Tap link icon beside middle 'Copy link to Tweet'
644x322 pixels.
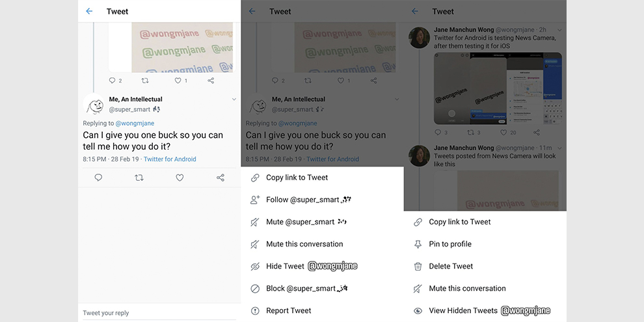[255, 178]
